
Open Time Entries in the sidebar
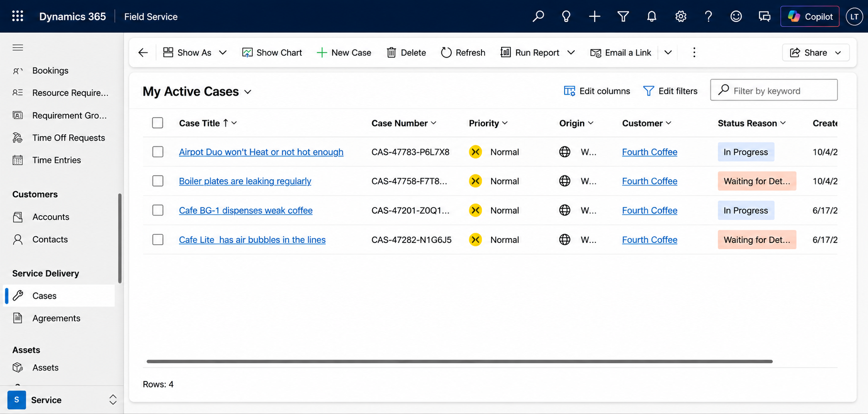click(56, 160)
